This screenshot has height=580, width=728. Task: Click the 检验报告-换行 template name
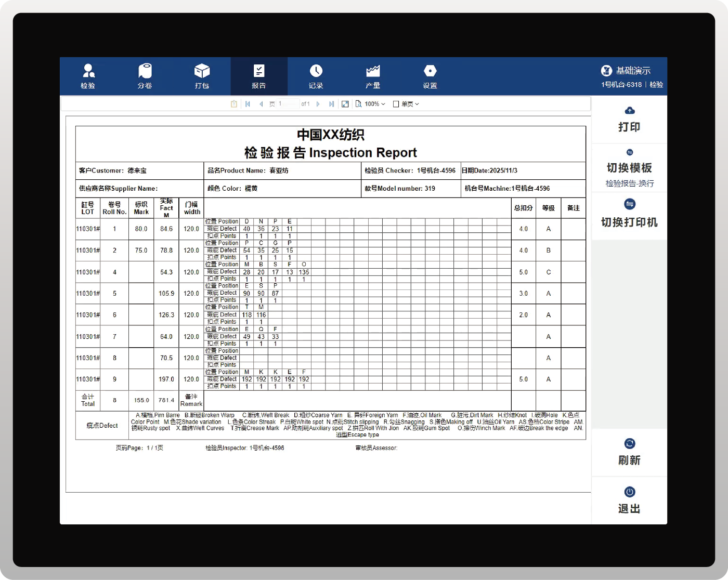630,183
